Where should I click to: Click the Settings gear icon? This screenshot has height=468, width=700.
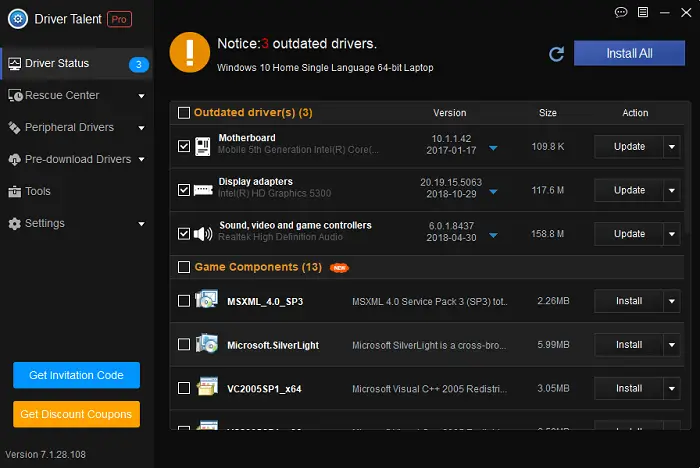point(14,224)
